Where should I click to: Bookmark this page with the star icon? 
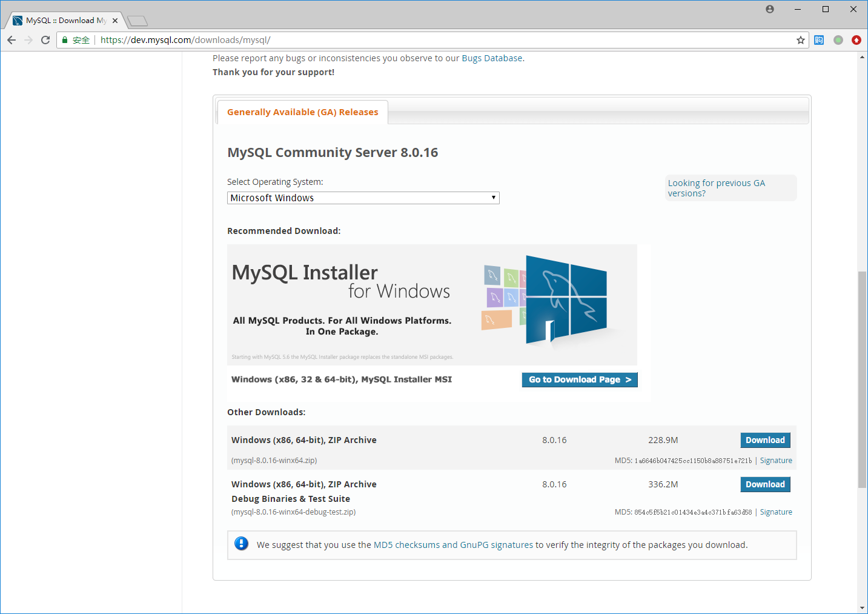(x=801, y=40)
